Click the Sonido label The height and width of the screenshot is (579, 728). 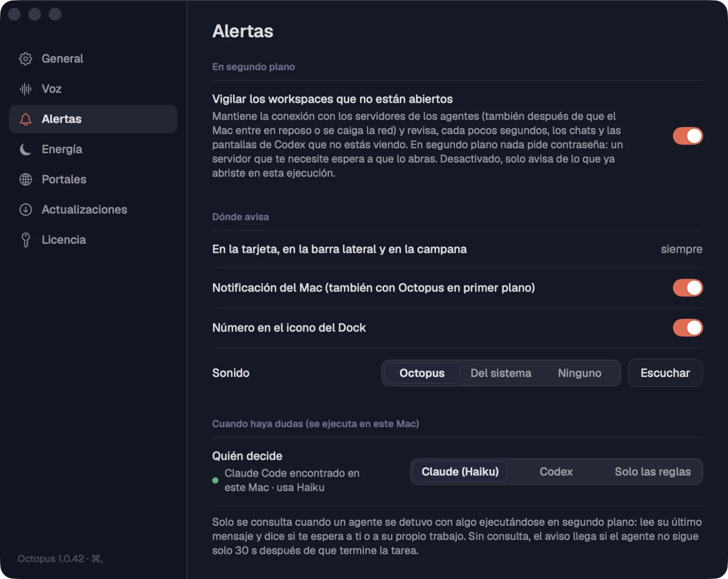pyautogui.click(x=231, y=373)
